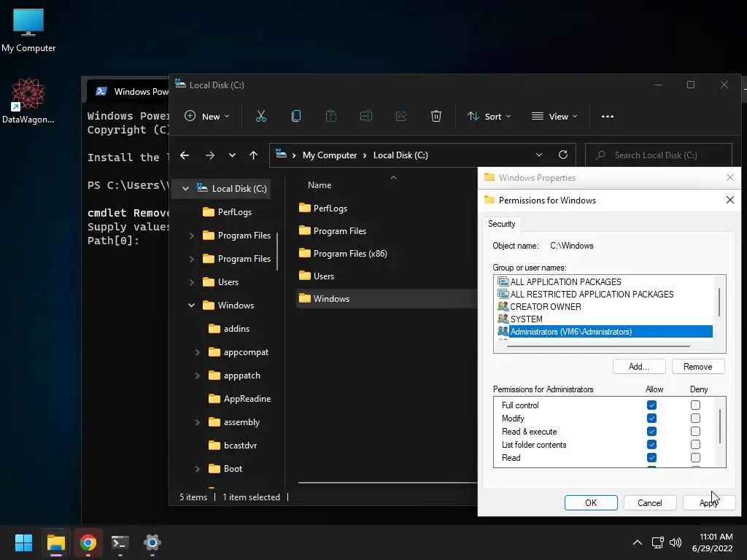Click the Paste icon in Explorer toolbar
Screen dimensions: 747x560
click(x=330, y=116)
